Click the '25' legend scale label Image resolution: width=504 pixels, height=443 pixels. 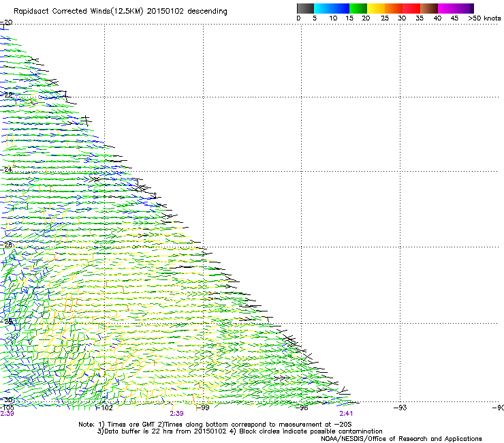[385, 18]
